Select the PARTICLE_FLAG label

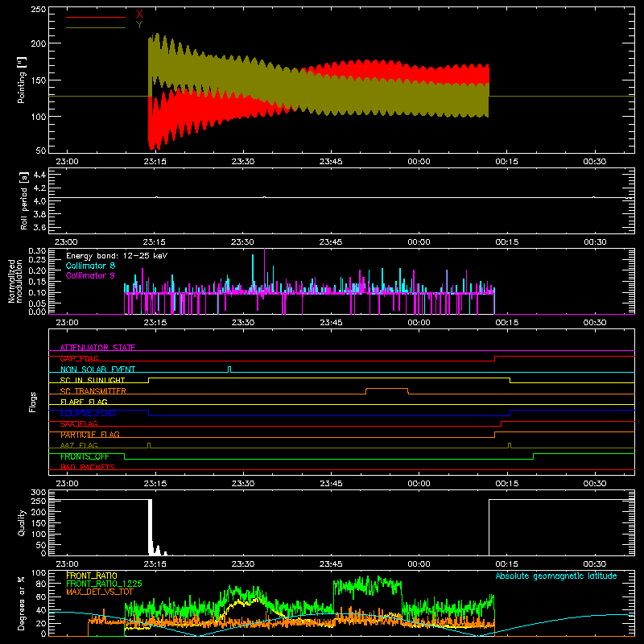pos(90,435)
